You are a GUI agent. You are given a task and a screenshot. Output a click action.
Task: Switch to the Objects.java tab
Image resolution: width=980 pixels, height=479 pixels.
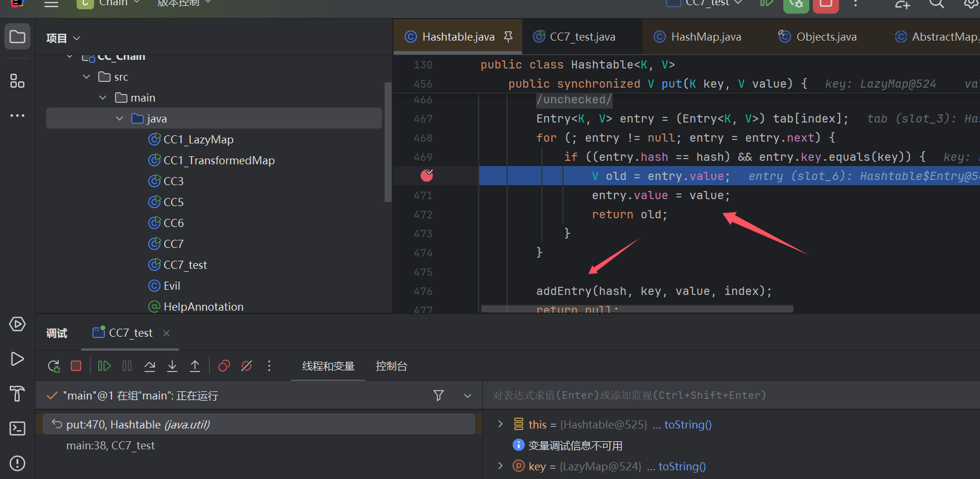[x=826, y=37]
